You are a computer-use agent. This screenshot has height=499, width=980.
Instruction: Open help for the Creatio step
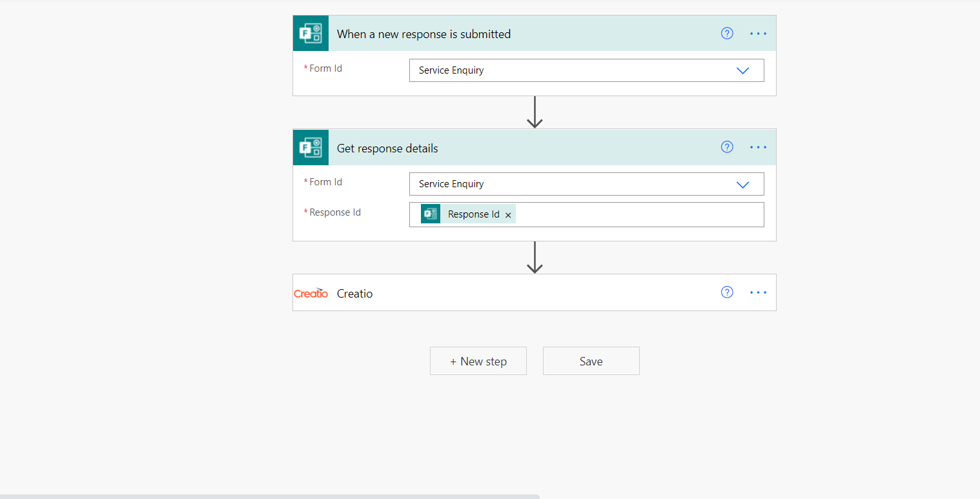pos(727,292)
